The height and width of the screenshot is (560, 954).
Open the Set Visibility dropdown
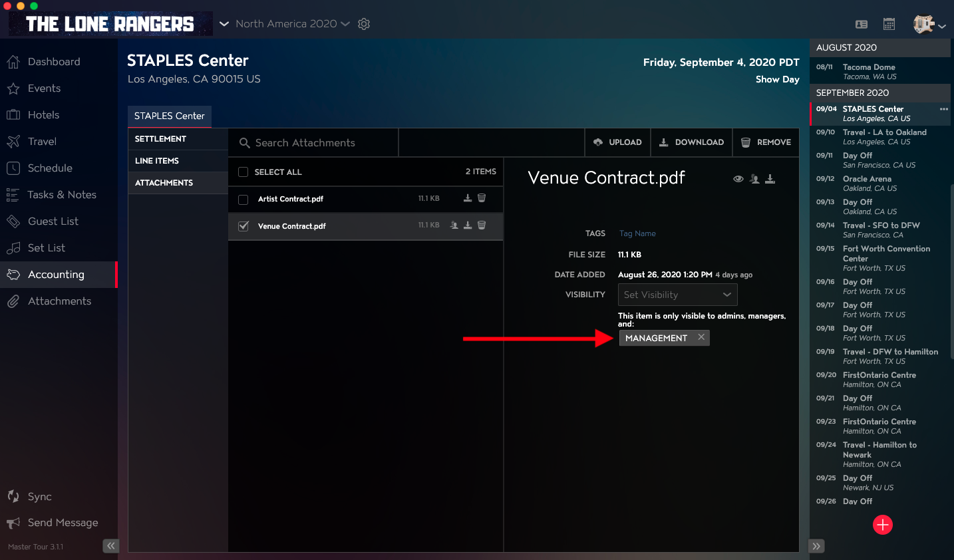678,295
